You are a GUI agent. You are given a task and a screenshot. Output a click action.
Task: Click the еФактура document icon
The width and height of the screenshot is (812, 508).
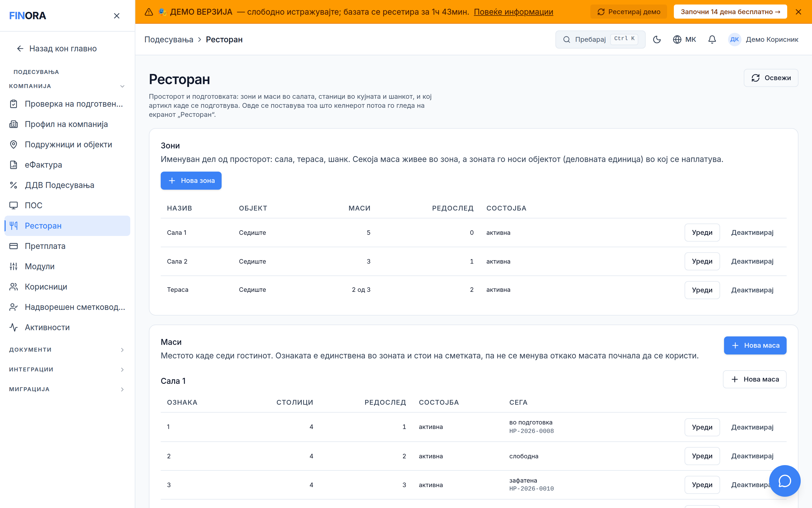click(x=14, y=165)
